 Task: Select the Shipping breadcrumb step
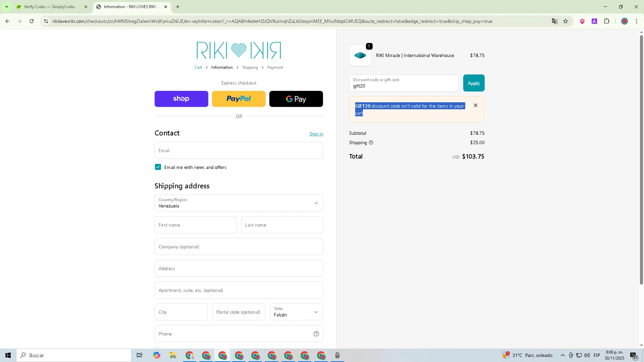[x=250, y=67]
